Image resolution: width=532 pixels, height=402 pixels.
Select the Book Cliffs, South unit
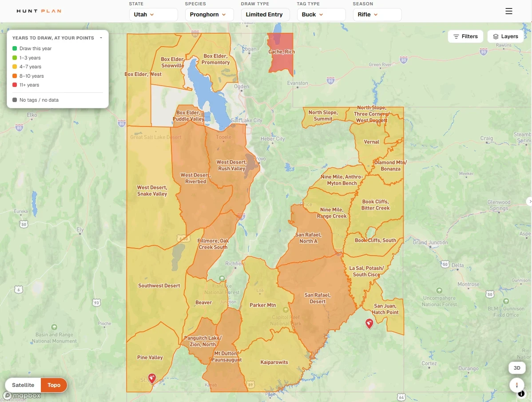[375, 240]
